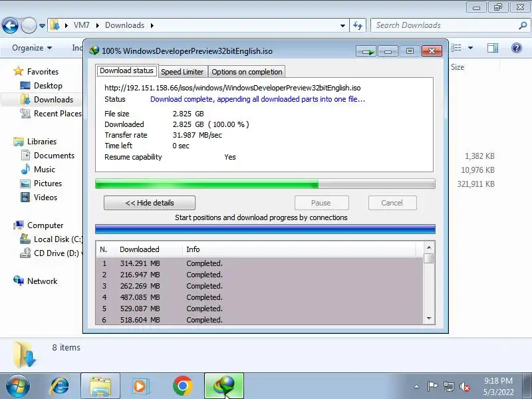Click the blue connections progress bar

pos(265,229)
